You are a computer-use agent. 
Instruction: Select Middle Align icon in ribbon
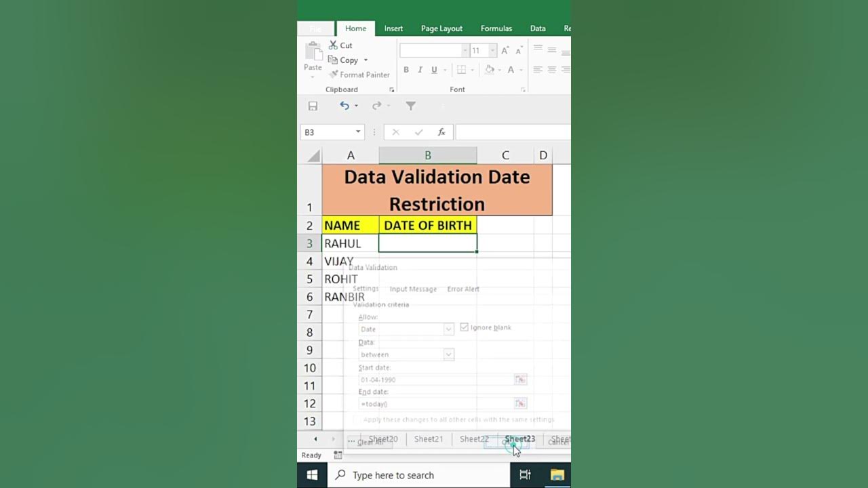tap(552, 49)
